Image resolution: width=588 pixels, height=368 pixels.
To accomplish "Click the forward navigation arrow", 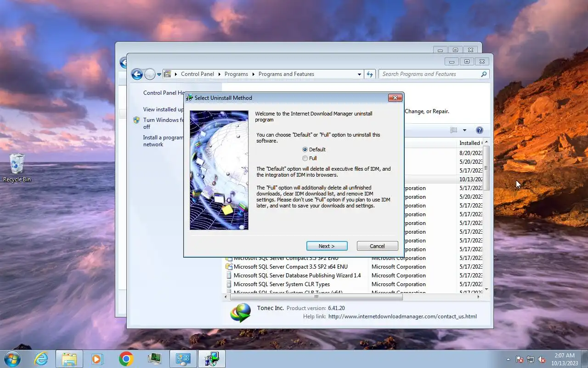I will [150, 74].
